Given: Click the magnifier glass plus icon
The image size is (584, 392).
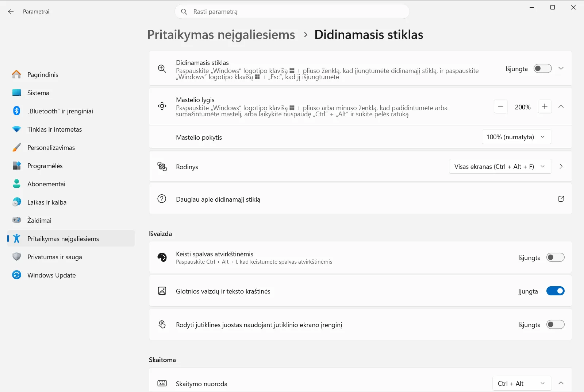Looking at the screenshot, I should click(x=162, y=69).
